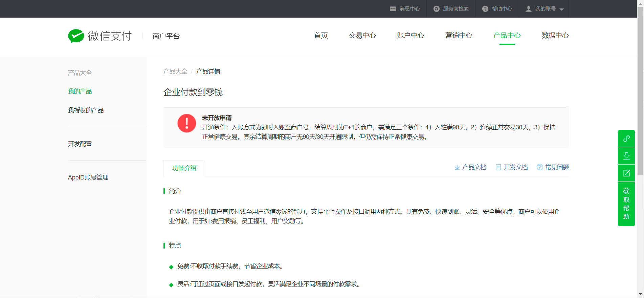Click the 产品文档 download arrow icon
Image resolution: width=644 pixels, height=298 pixels.
point(457,167)
